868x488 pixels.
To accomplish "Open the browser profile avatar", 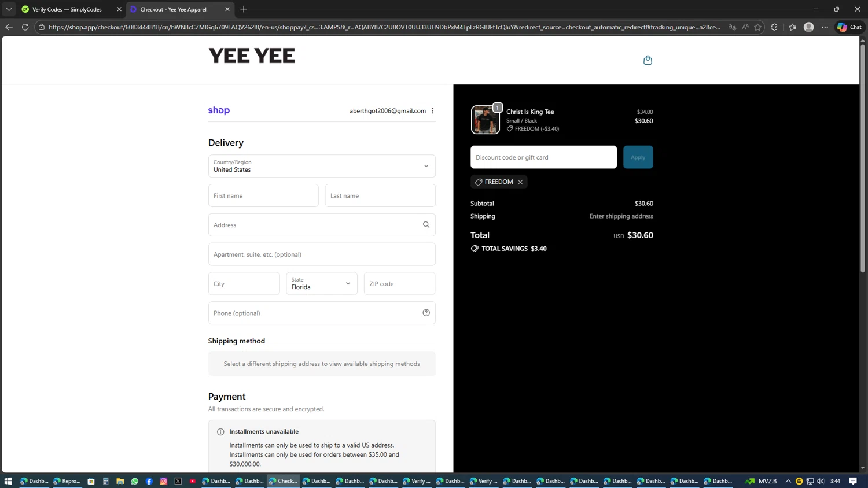I will (809, 27).
